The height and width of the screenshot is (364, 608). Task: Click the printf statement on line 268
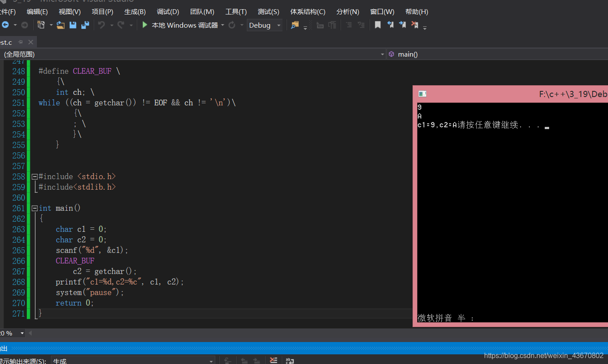(x=120, y=282)
